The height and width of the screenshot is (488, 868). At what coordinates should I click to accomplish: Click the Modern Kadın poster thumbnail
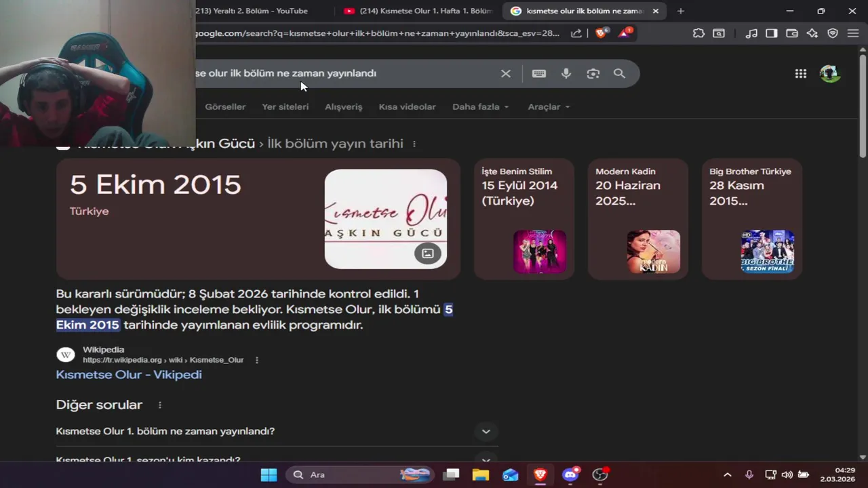[x=654, y=251]
